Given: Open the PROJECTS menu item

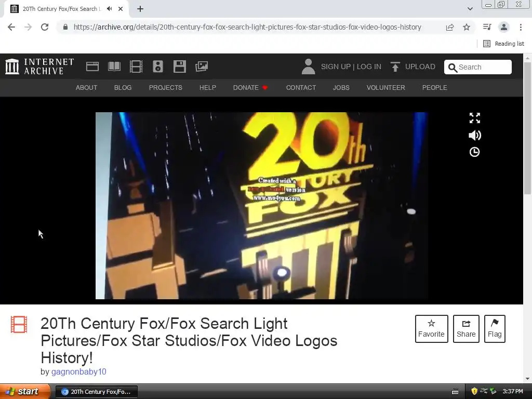Looking at the screenshot, I should click(x=166, y=87).
